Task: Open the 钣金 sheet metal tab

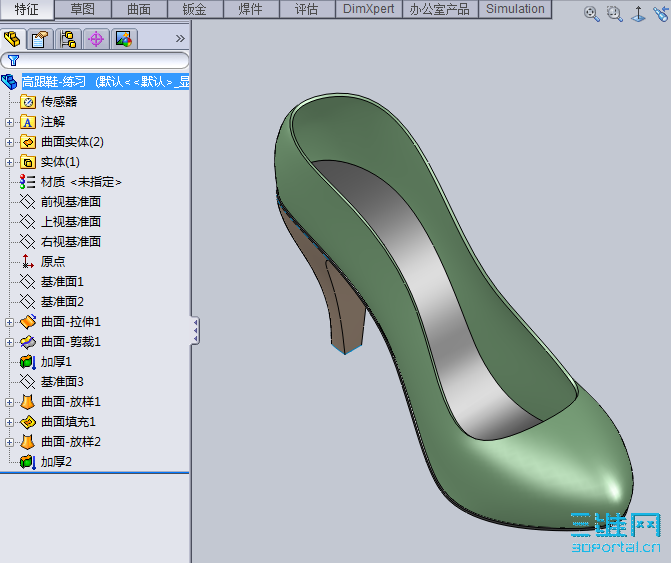Action: [195, 9]
